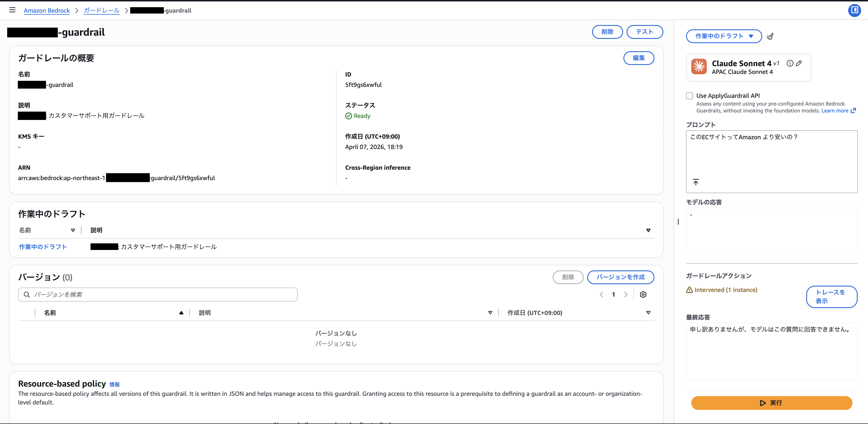Image resolution: width=868 pixels, height=424 pixels.
Task: Click the next page arrow in versions pane
Action: [626, 294]
